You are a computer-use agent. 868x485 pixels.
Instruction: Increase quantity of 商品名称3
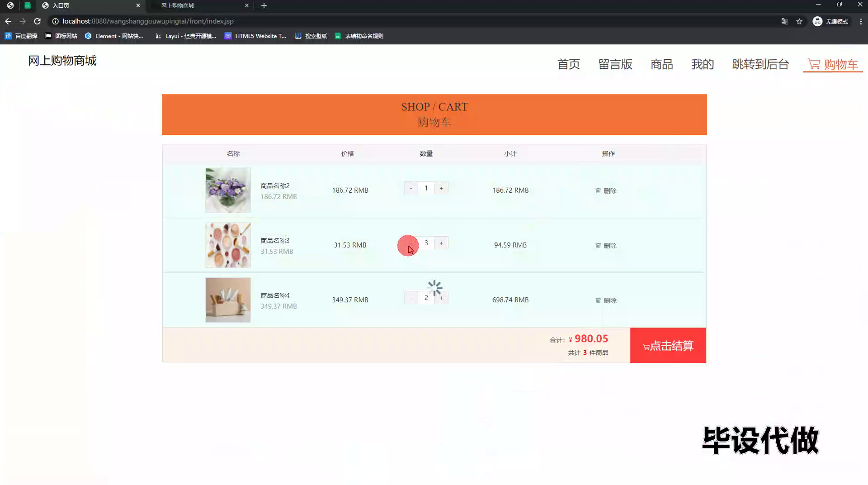pyautogui.click(x=441, y=243)
